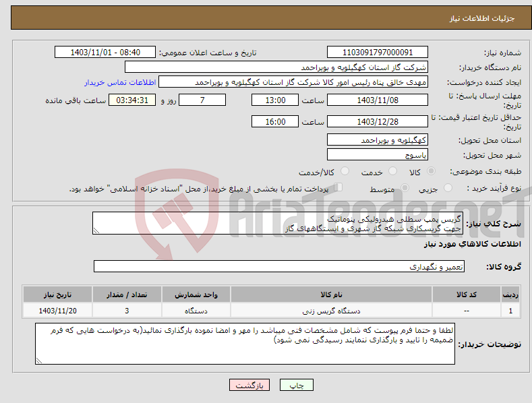Click the کد کالا column header

click(466, 294)
